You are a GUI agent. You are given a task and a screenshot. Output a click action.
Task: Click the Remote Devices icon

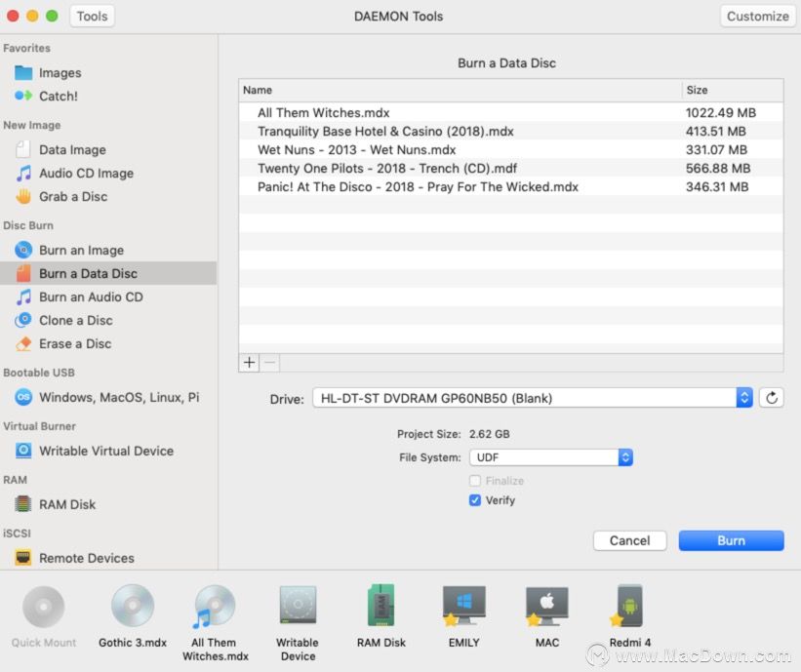tap(23, 558)
